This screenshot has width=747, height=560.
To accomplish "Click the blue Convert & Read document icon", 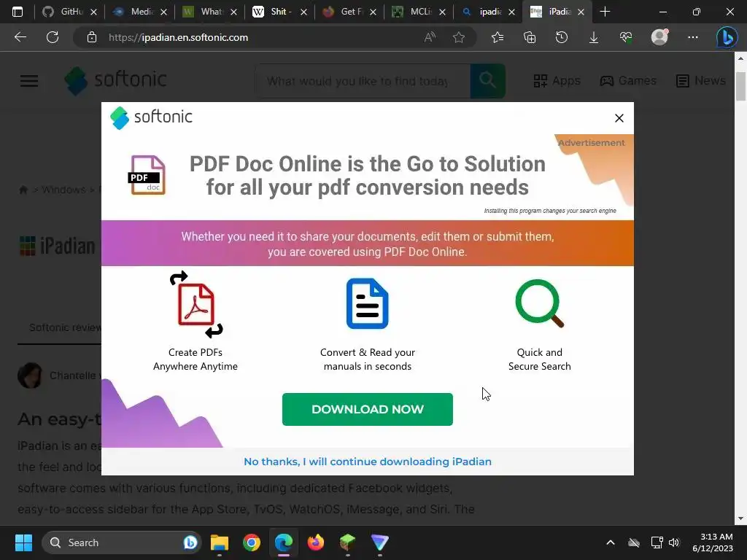I will [368, 304].
